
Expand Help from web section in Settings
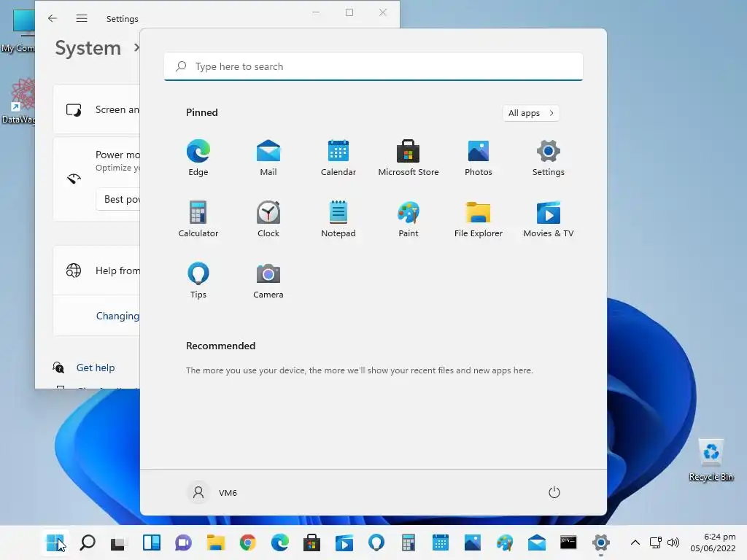(97, 271)
